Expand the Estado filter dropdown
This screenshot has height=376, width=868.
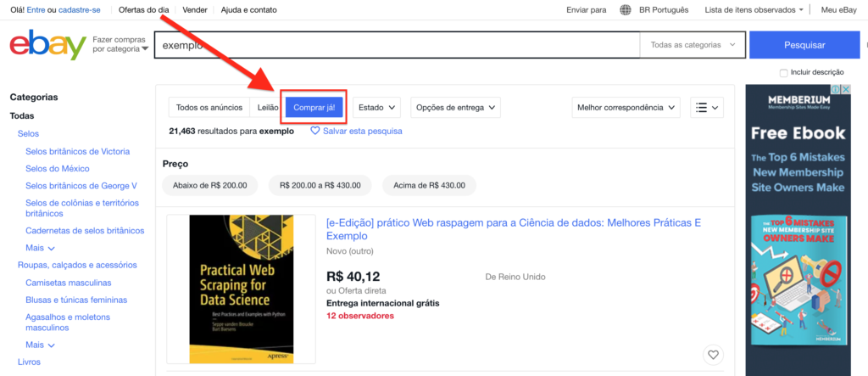[377, 108]
